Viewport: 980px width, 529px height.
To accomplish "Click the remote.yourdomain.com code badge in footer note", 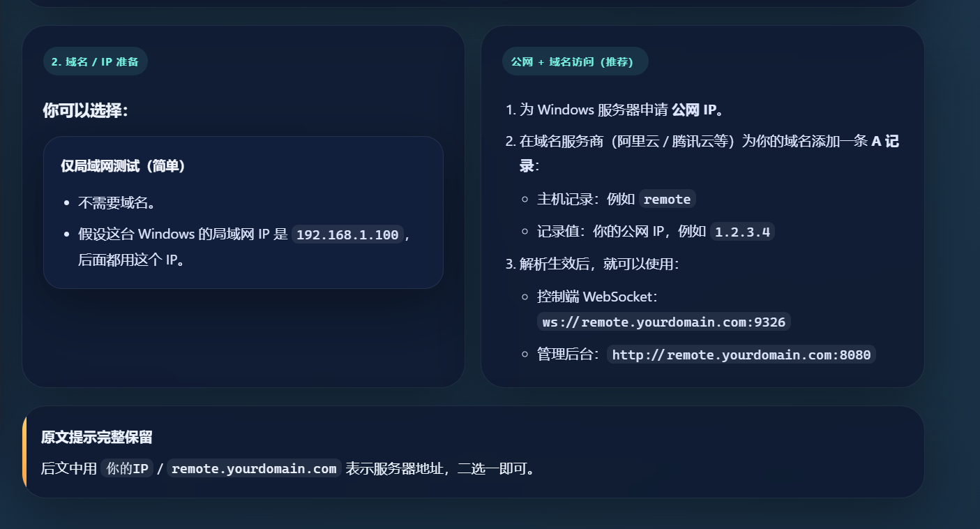I will point(254,468).
